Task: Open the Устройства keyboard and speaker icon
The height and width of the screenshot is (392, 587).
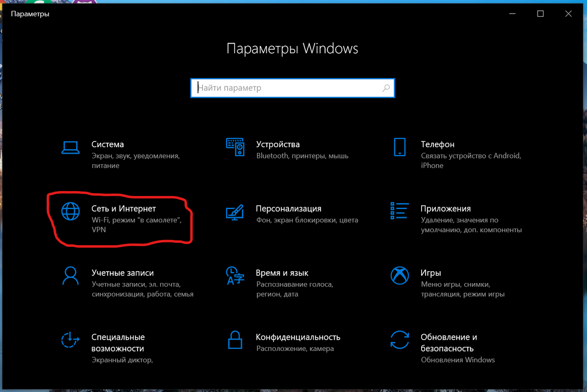Action: click(235, 147)
